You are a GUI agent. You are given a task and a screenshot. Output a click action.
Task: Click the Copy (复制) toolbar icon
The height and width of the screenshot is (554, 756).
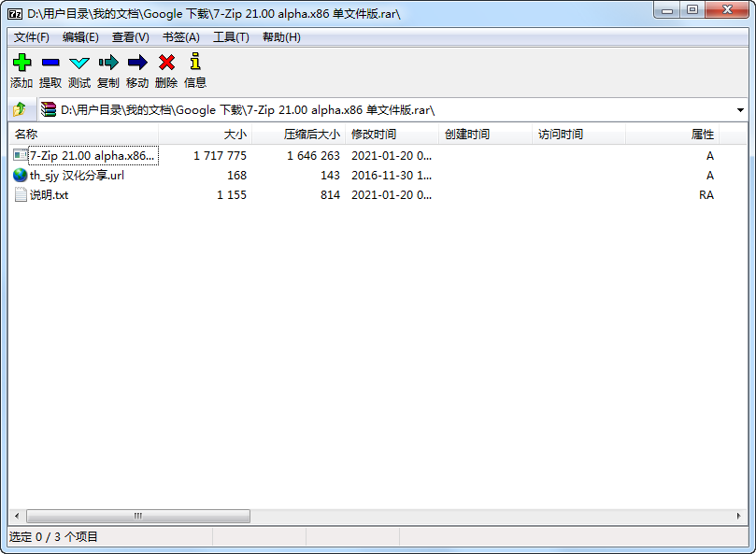[x=108, y=63]
